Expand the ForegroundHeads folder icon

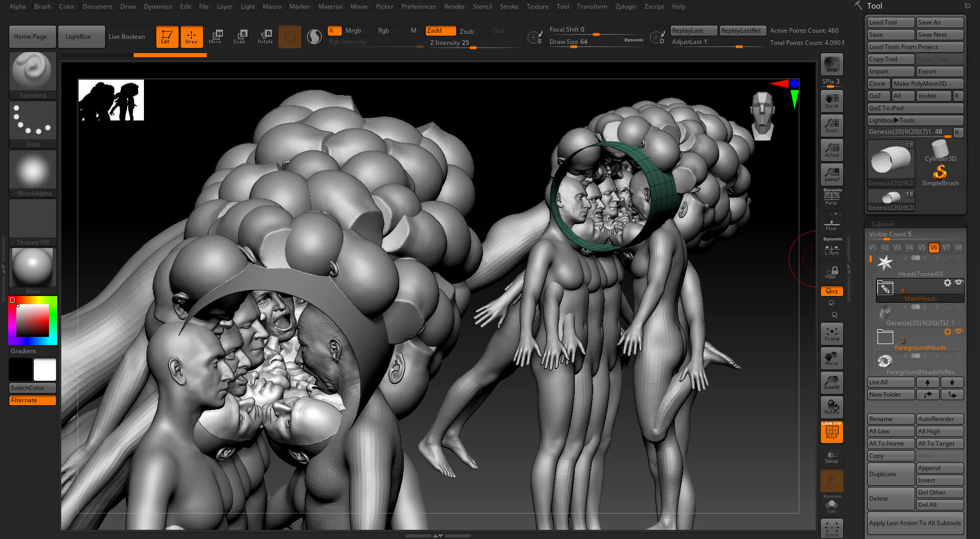(885, 336)
